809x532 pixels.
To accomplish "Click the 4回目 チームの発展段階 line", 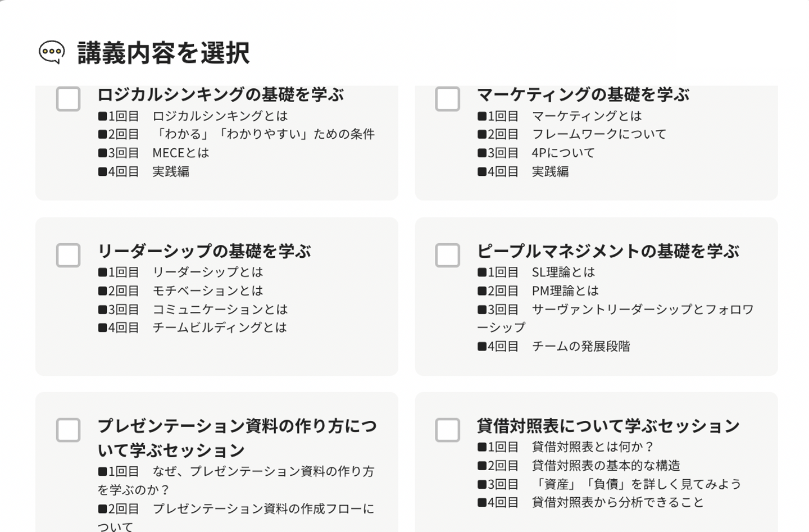I will (553, 346).
